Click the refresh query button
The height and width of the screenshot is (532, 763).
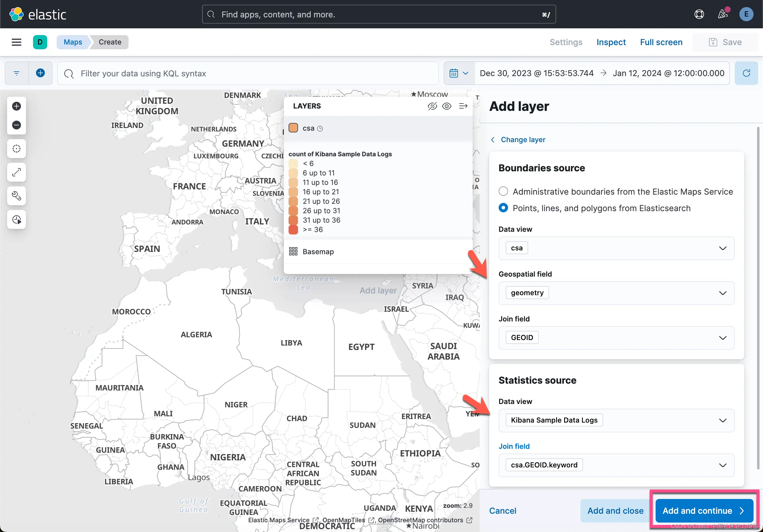click(x=746, y=73)
